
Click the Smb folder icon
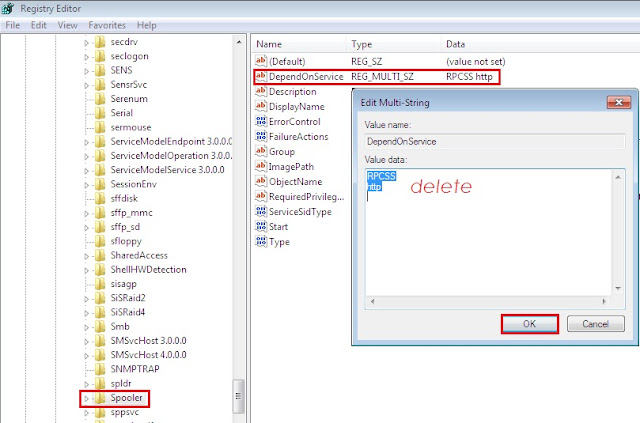[x=100, y=327]
